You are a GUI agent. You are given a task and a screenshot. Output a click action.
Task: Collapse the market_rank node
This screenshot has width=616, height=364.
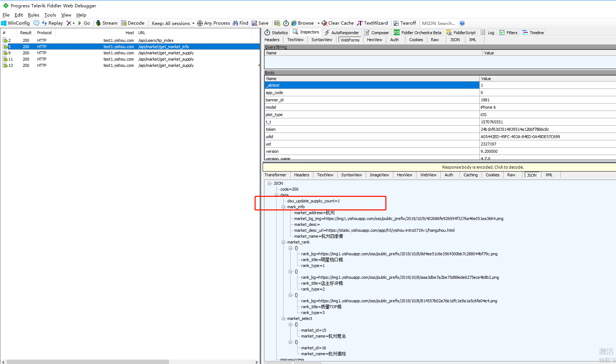(x=283, y=242)
